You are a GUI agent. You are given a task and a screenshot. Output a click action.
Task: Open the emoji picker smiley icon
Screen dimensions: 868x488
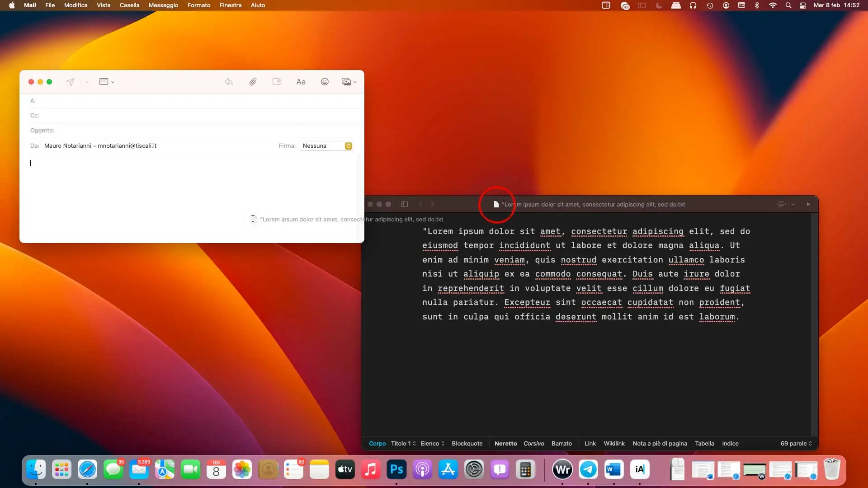pos(325,82)
